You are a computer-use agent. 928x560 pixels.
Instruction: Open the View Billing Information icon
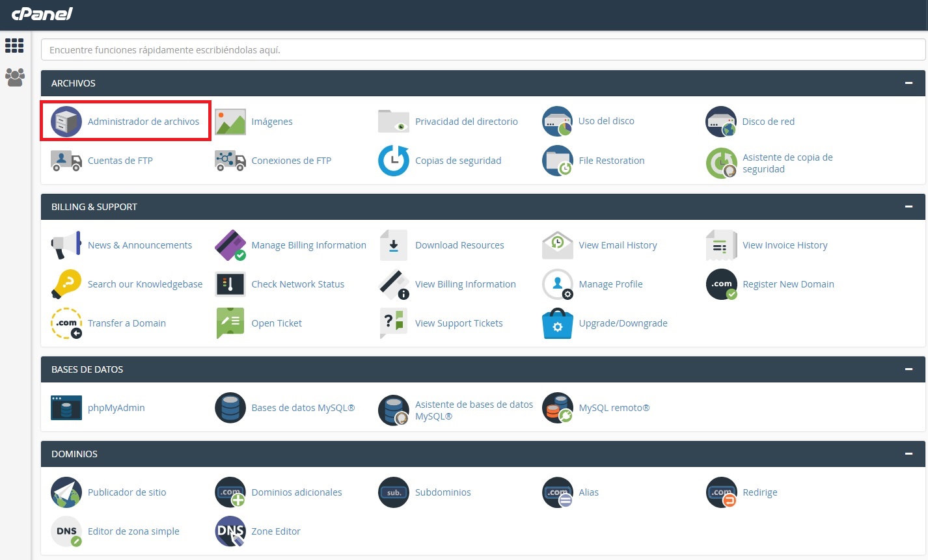(x=394, y=284)
